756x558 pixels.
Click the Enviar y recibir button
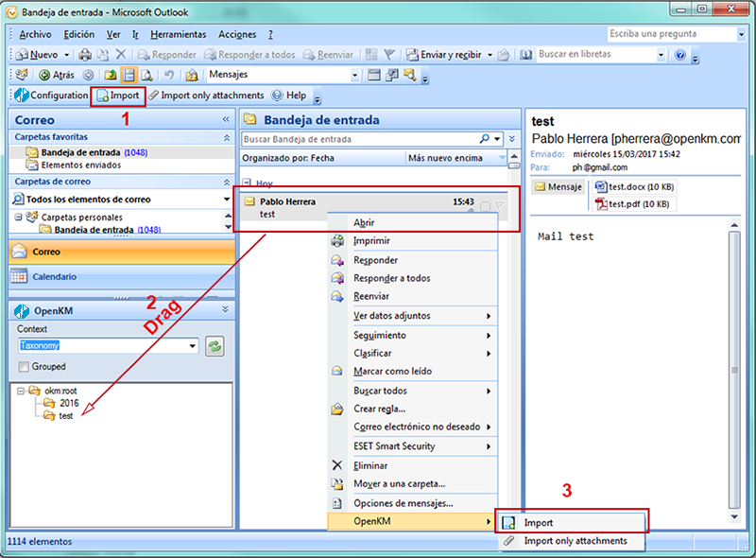443,55
